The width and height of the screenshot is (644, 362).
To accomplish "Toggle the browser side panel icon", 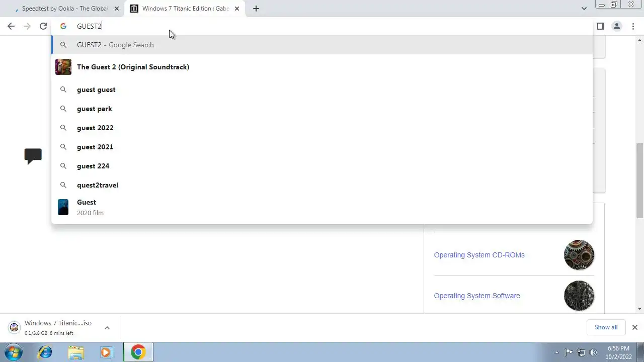I will pos(600,26).
